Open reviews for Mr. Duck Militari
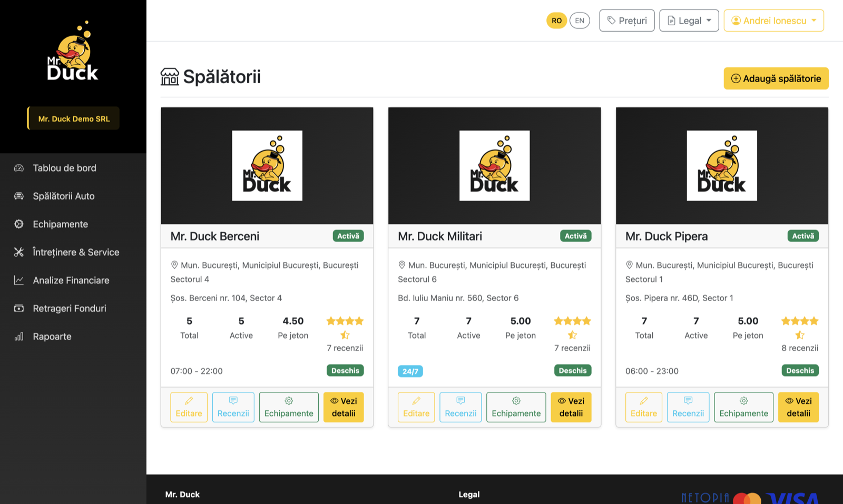843x504 pixels. pyautogui.click(x=460, y=407)
